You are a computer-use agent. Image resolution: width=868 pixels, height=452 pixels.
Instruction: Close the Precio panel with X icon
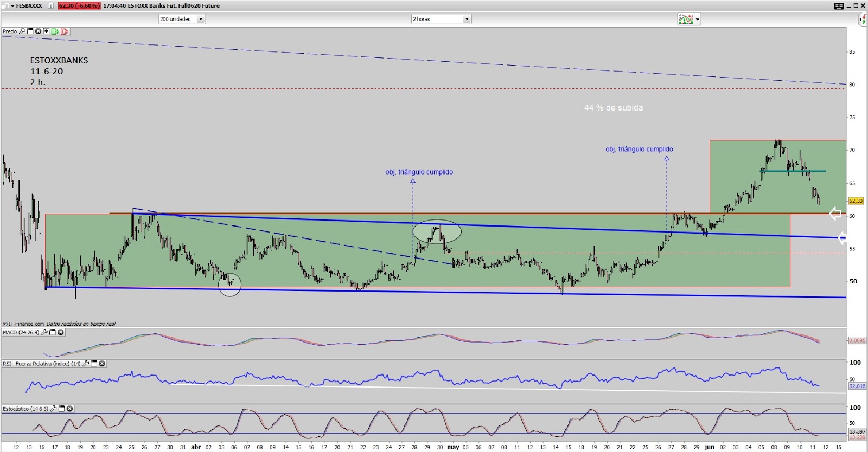(x=39, y=31)
